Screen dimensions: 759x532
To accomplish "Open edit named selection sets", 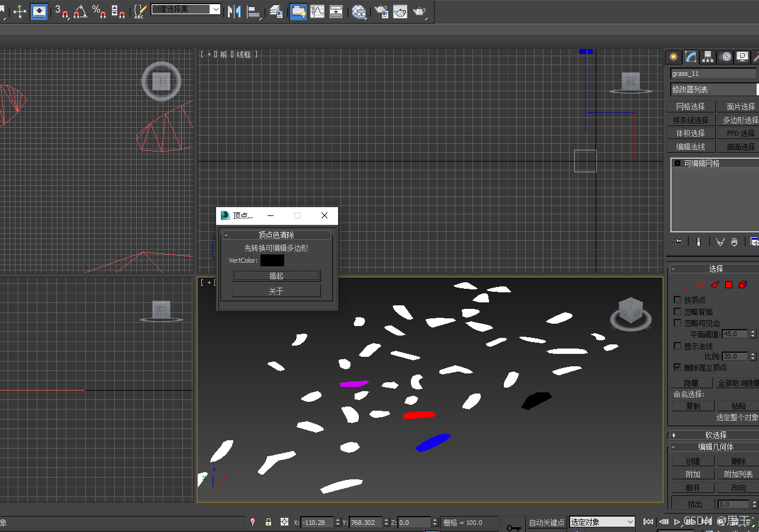I will pos(140,11).
